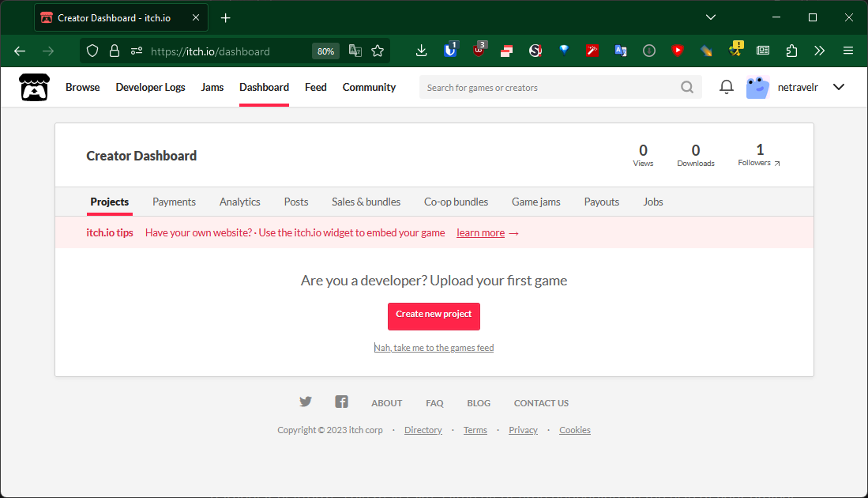Open the Feed nav item
Image resolution: width=868 pixels, height=498 pixels.
coord(316,87)
